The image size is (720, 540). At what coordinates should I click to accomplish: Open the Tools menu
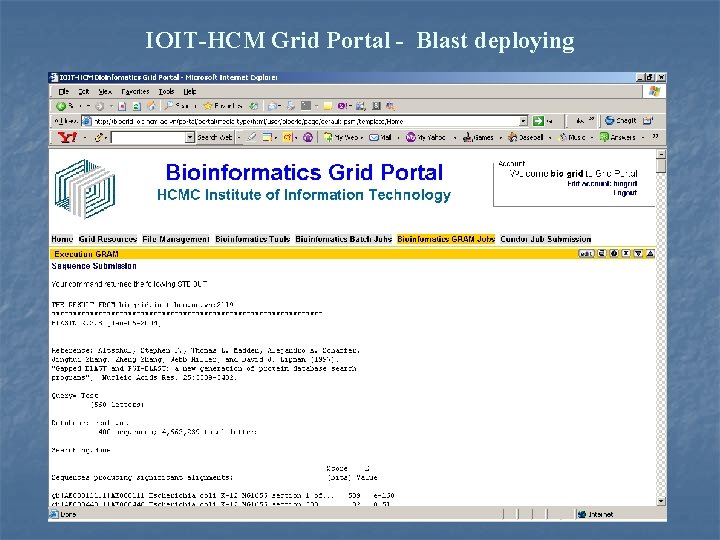166,91
